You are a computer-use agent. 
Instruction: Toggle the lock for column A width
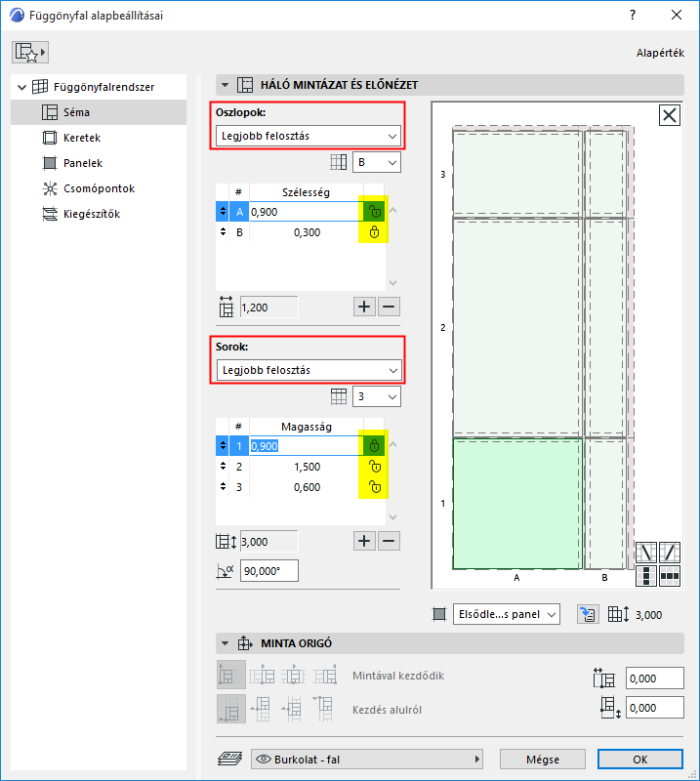click(374, 212)
